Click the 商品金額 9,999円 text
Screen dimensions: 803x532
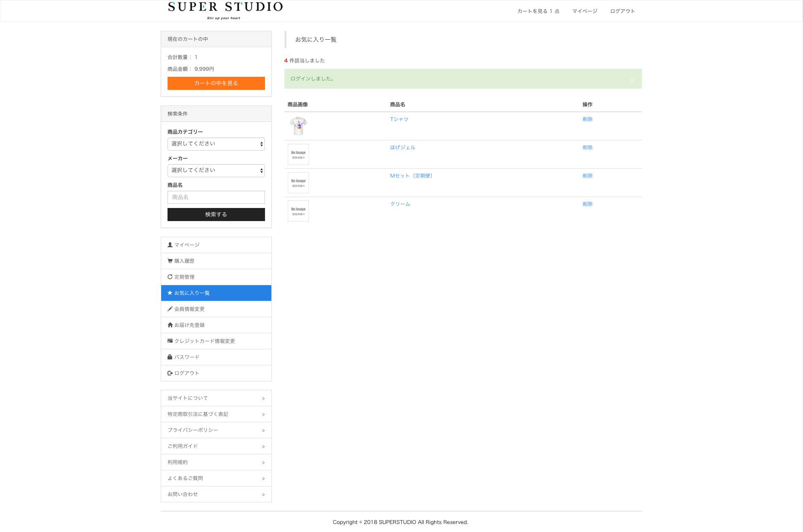(191, 69)
